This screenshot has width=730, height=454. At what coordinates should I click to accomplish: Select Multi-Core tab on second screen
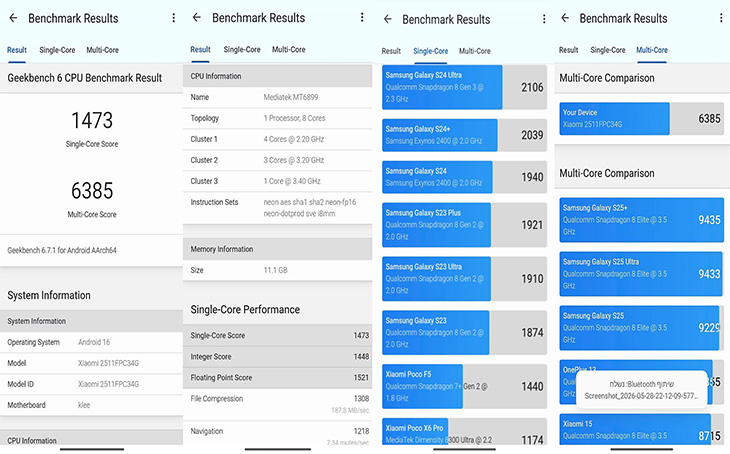(x=289, y=49)
